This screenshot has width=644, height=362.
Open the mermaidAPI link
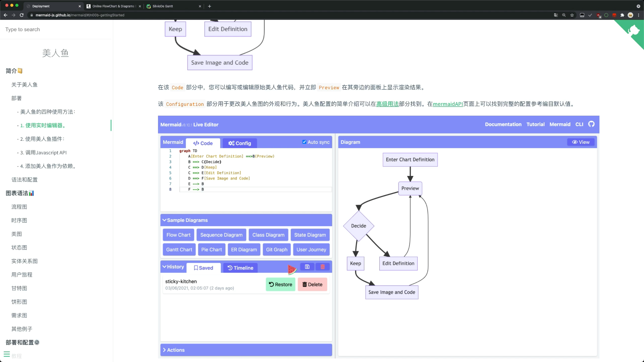448,104
